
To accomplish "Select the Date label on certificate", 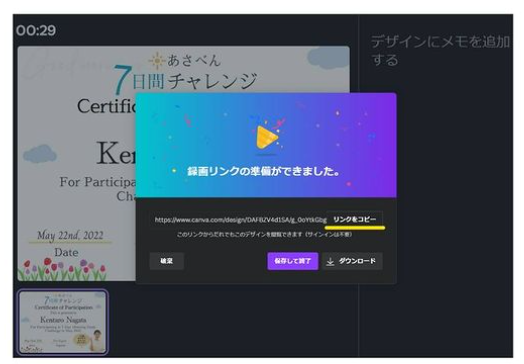I will point(67,252).
